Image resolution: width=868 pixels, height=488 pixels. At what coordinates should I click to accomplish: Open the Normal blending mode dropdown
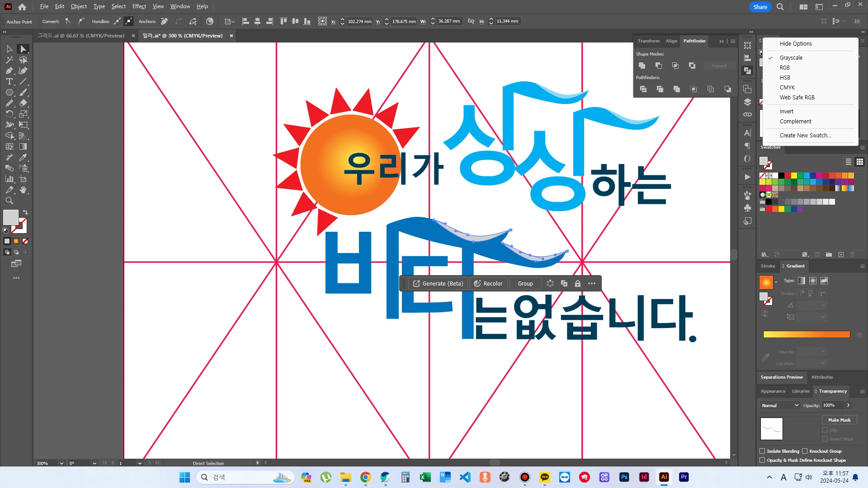click(x=780, y=405)
